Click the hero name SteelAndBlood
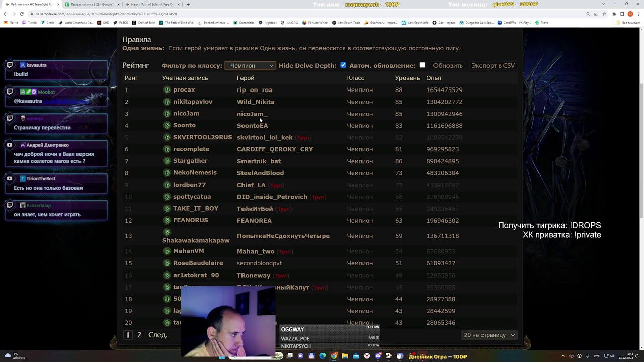This screenshot has height=362, width=644. point(260,173)
